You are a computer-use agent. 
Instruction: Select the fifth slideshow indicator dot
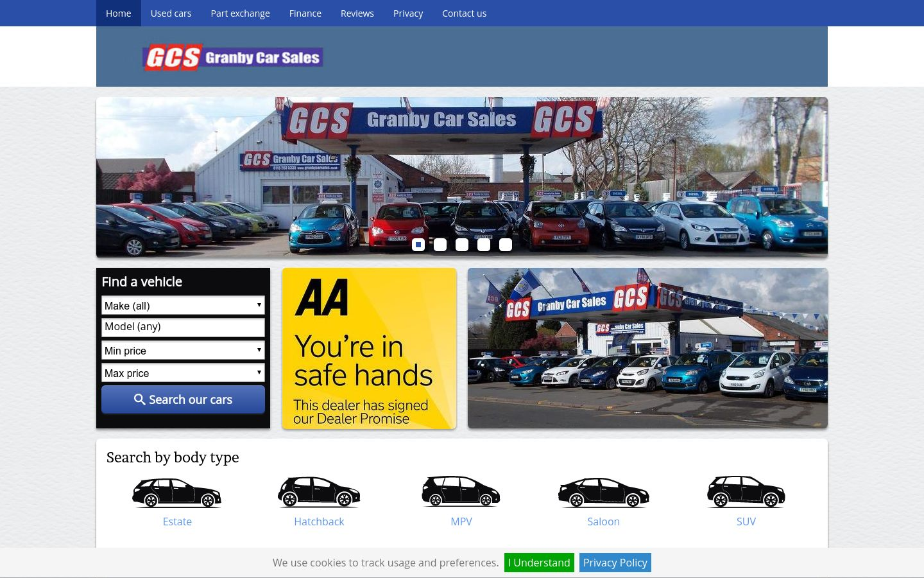(506, 245)
